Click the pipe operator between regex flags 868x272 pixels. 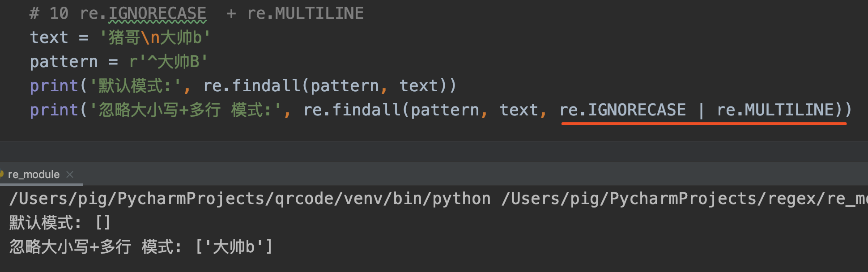pos(701,110)
